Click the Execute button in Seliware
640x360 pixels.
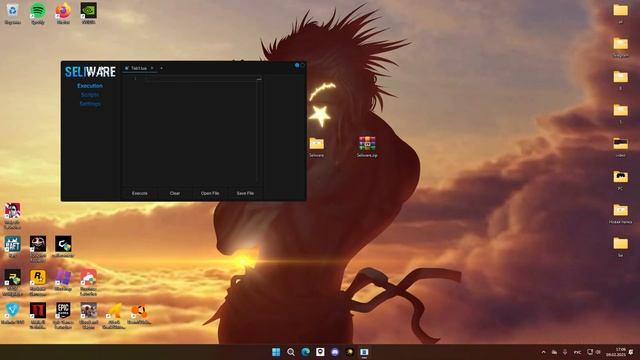140,193
